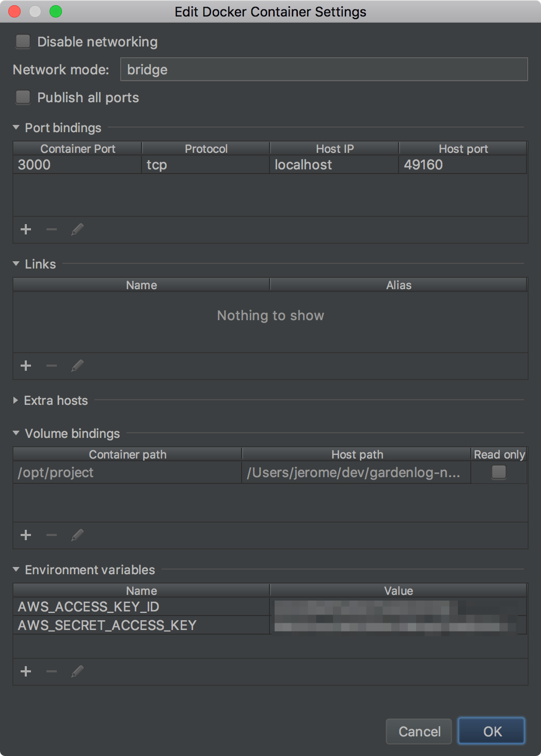Collapse the Environment variables section

[x=16, y=570]
